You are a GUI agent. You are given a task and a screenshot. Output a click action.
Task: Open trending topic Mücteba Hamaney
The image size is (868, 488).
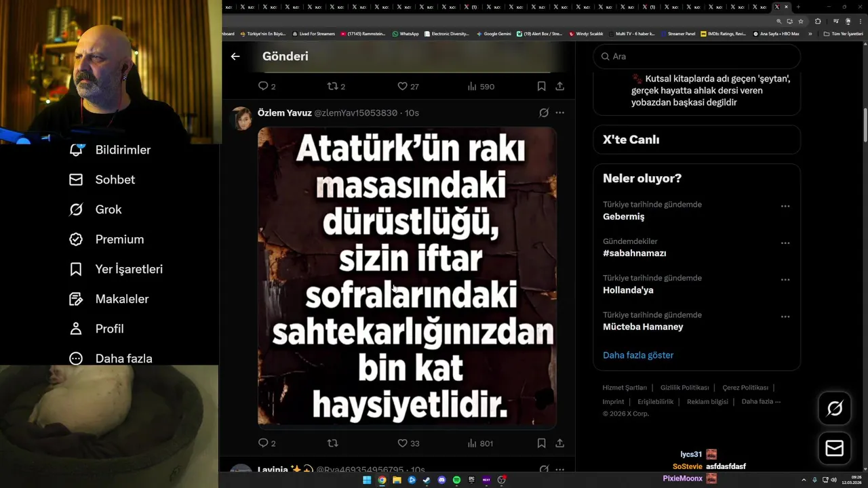643,327
